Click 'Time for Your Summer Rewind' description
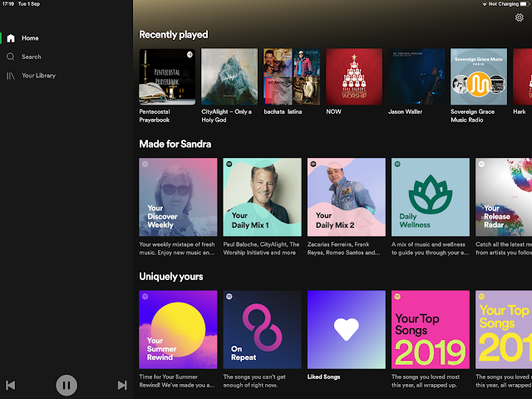This screenshot has height=399, width=532. pyautogui.click(x=177, y=381)
